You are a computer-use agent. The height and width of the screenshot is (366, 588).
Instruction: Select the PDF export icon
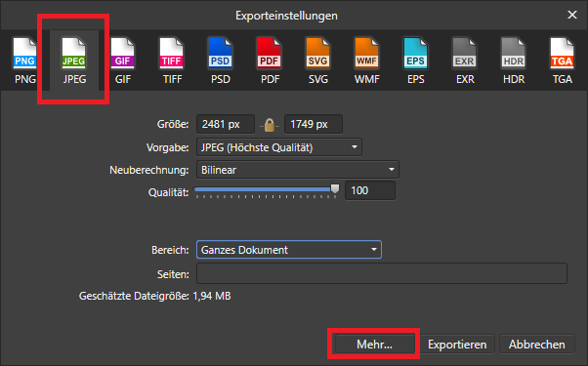[270, 61]
